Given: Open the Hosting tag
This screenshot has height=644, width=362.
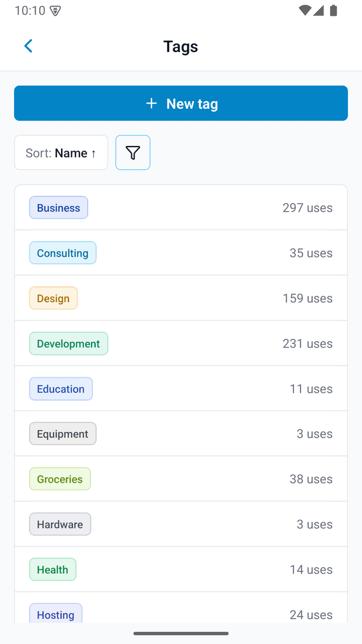Looking at the screenshot, I should (x=56, y=614).
